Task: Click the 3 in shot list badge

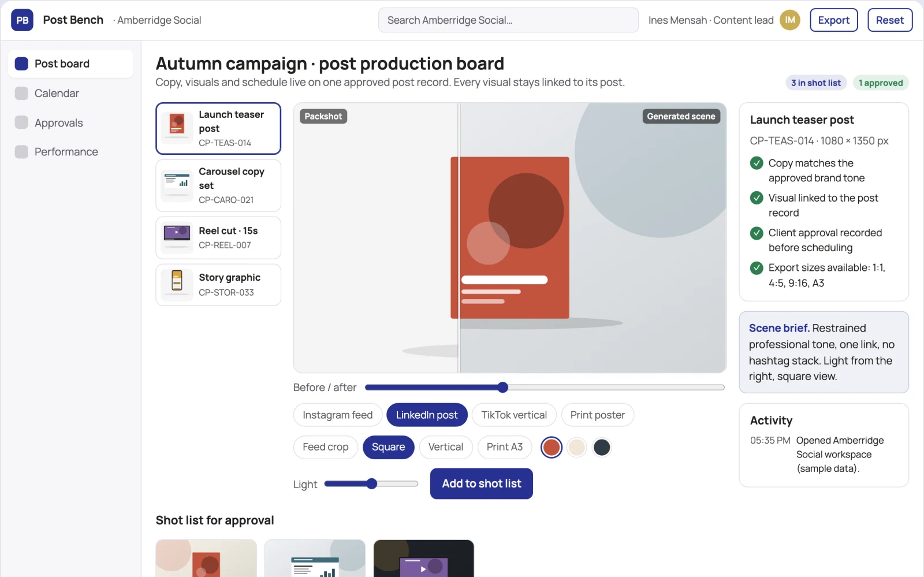Action: pyautogui.click(x=816, y=83)
